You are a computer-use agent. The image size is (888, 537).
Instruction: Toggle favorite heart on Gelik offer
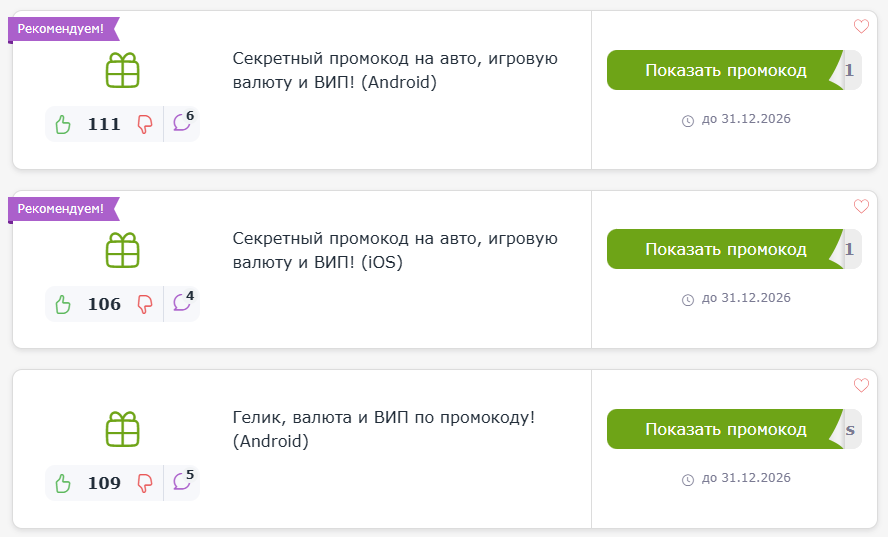point(861,385)
